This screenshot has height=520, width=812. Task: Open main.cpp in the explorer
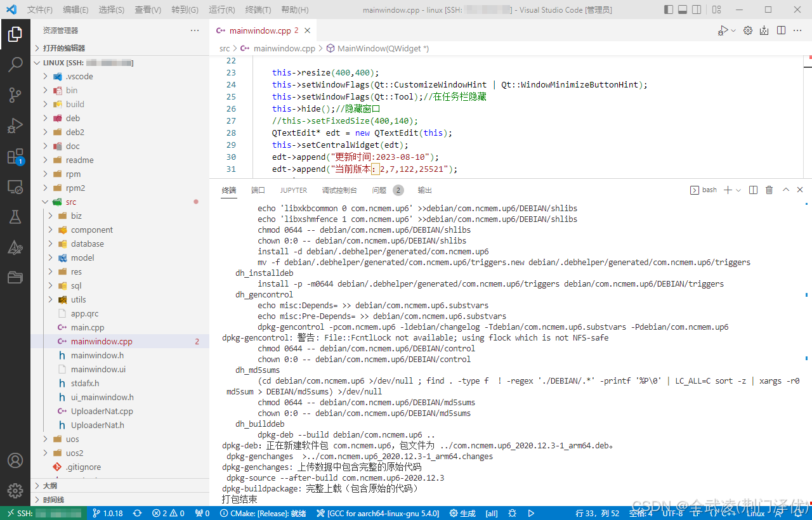pos(87,328)
